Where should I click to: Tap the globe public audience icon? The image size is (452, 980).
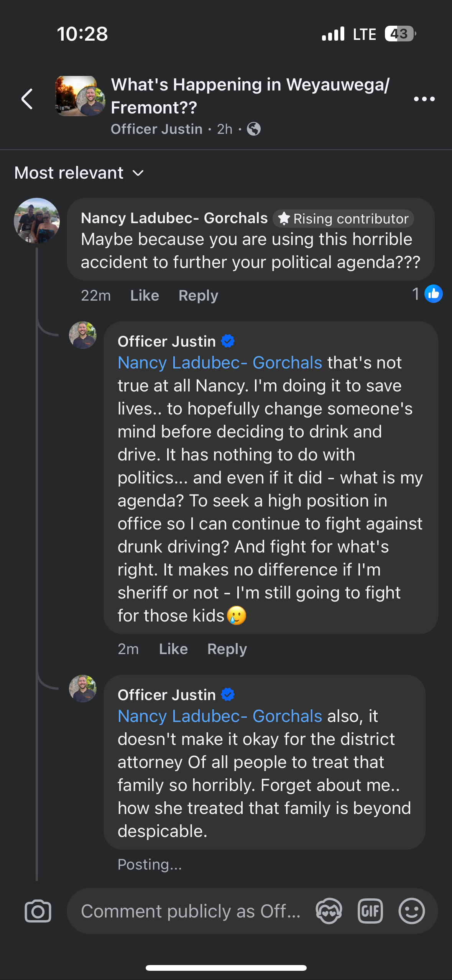click(253, 129)
